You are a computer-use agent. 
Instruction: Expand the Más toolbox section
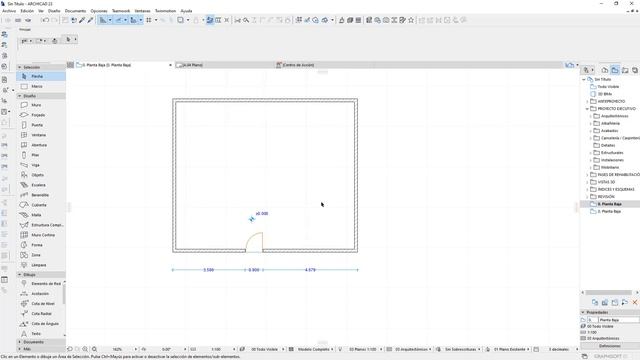tap(20, 349)
